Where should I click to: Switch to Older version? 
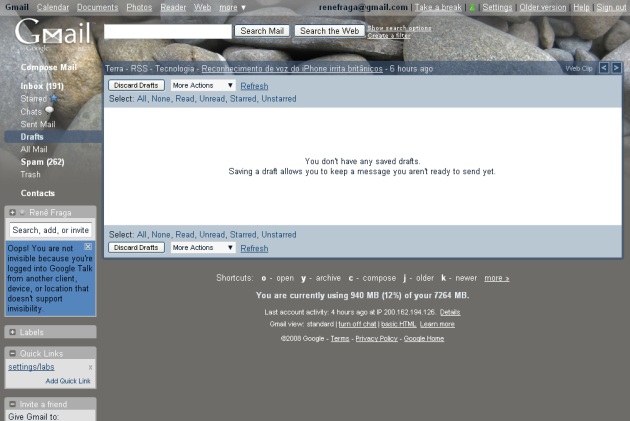pyautogui.click(x=543, y=7)
